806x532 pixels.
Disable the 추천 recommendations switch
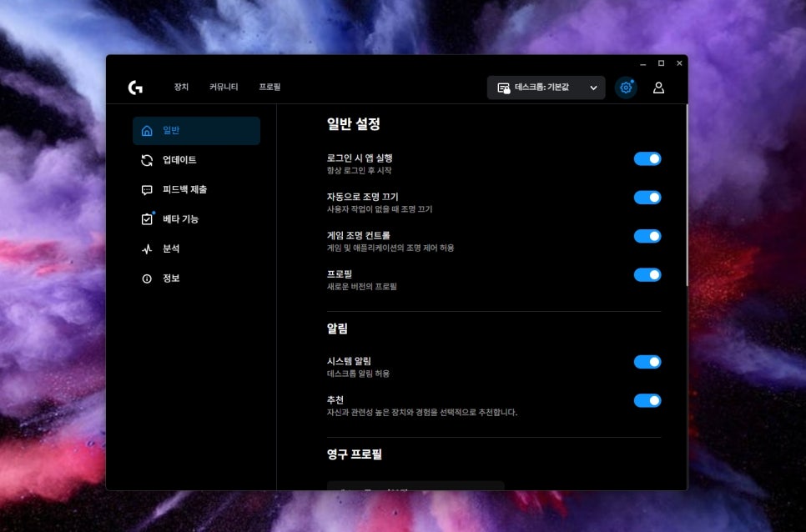pyautogui.click(x=647, y=400)
